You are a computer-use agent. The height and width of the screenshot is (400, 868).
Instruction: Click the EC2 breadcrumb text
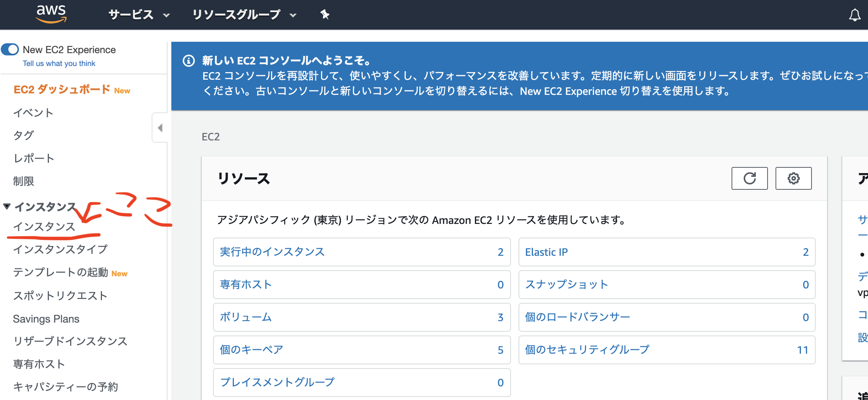[211, 137]
